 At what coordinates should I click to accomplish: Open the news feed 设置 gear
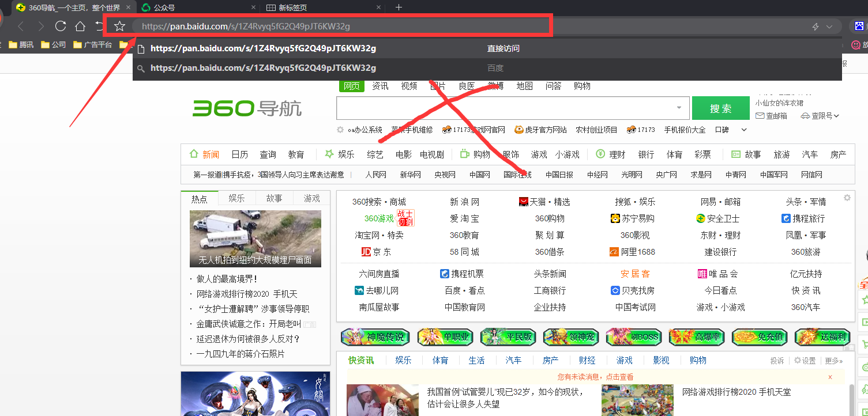pyautogui.click(x=805, y=361)
